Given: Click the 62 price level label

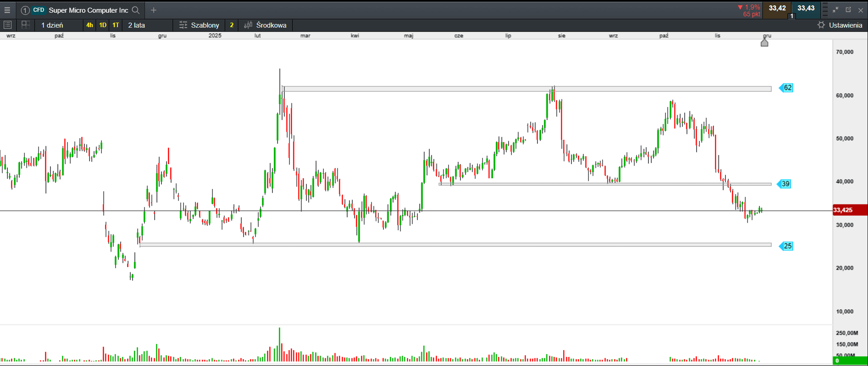Looking at the screenshot, I should tap(787, 88).
